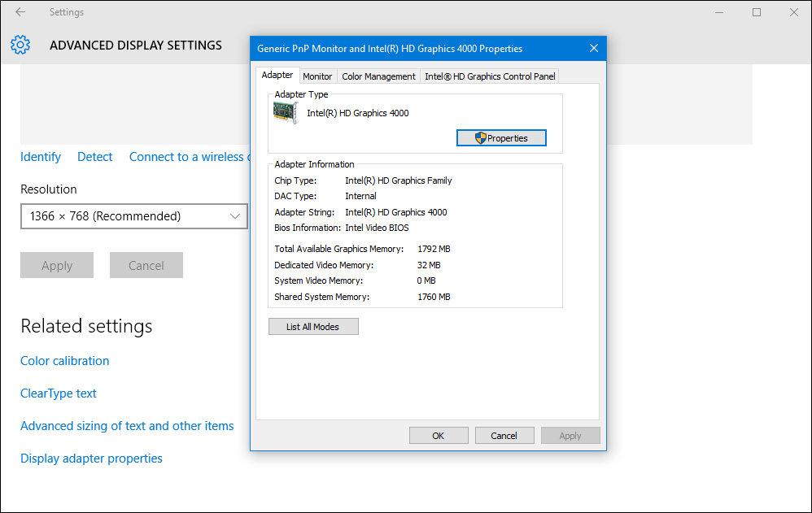This screenshot has width=812, height=513.
Task: Click the 1792 MB total graphics memory value
Action: tap(434, 249)
